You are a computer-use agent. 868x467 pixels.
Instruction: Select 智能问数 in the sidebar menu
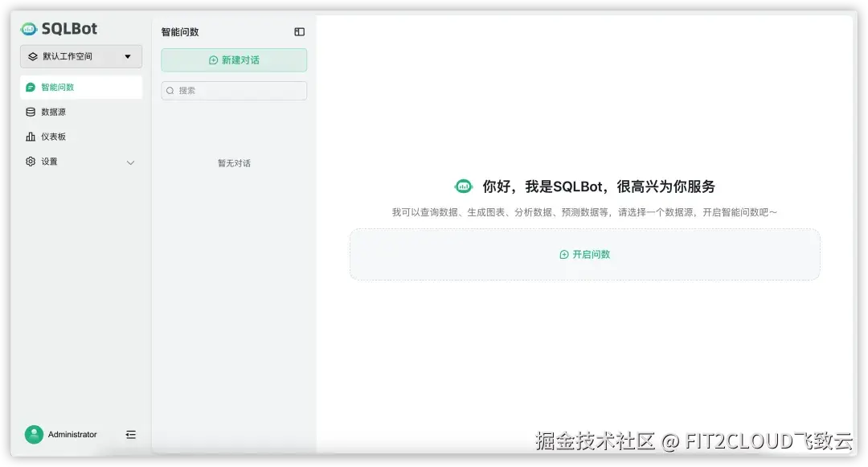pyautogui.click(x=81, y=88)
